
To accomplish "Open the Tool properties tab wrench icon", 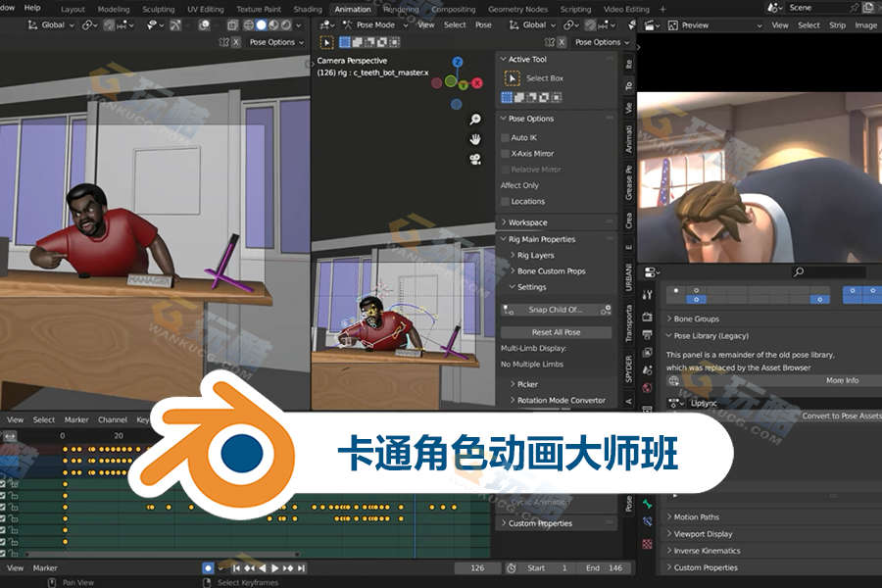I will point(648,294).
